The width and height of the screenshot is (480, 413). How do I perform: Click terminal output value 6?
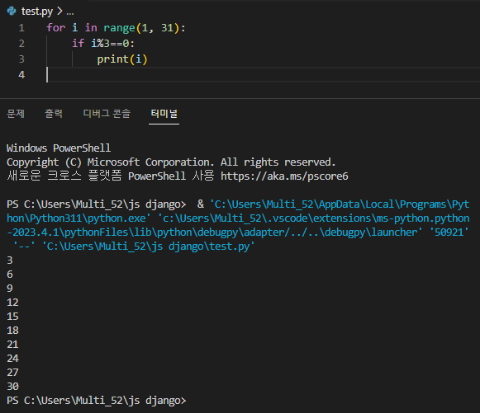10,274
